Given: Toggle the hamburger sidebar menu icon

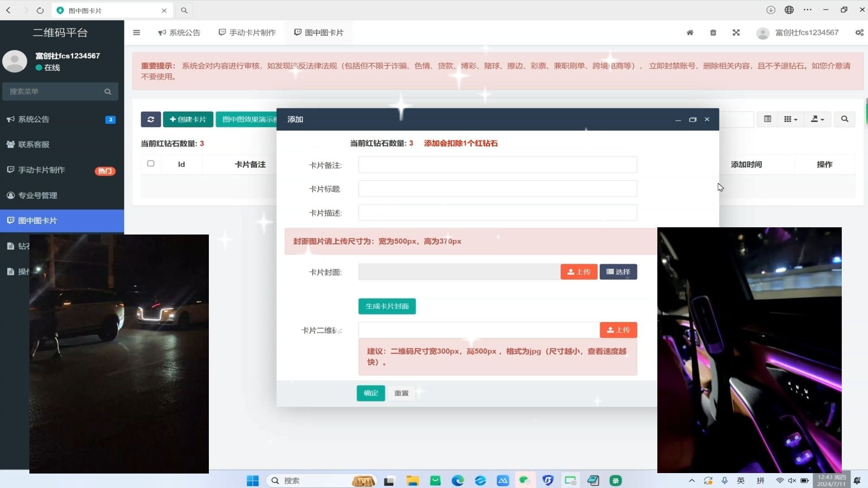Looking at the screenshot, I should [137, 33].
